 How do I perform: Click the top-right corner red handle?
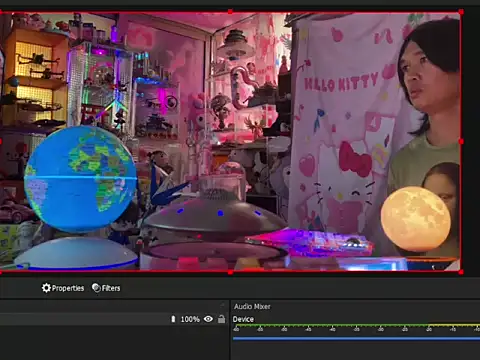[x=461, y=12]
